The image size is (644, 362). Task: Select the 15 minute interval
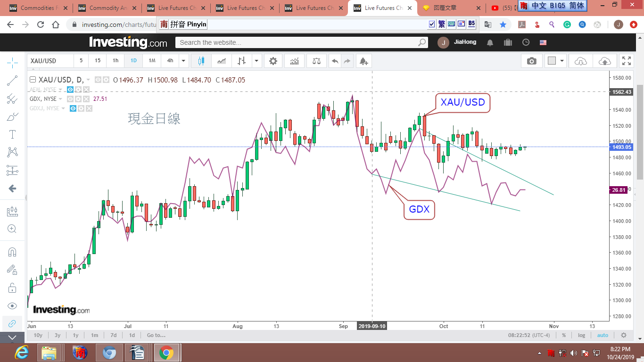click(98, 61)
